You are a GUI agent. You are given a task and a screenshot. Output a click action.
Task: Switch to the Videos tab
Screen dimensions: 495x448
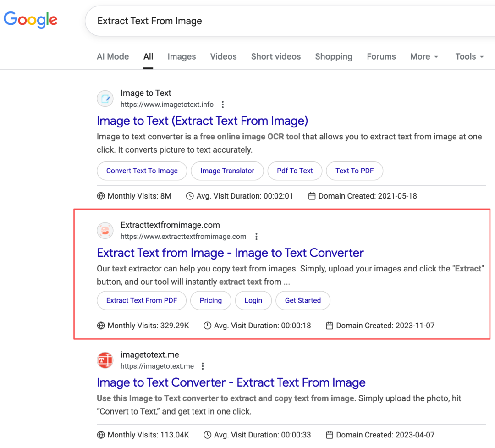[x=224, y=56]
